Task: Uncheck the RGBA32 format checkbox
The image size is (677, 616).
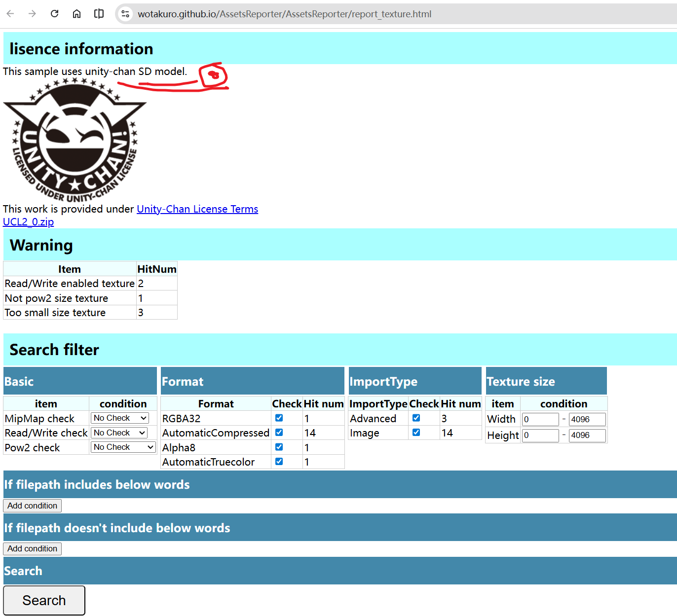Action: pos(279,418)
